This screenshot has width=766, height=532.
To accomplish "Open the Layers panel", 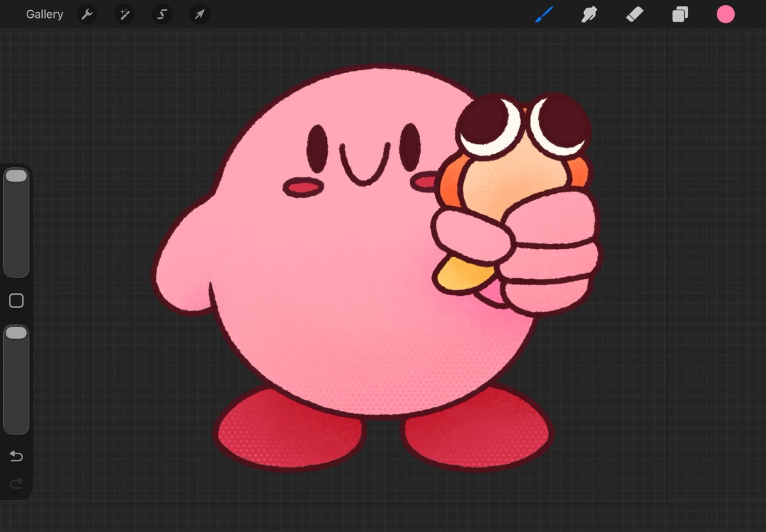I will 680,14.
